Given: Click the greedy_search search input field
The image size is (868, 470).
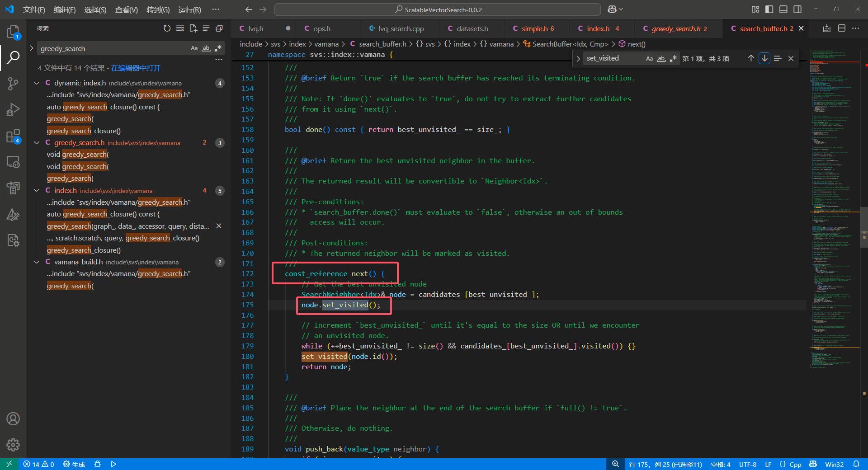Looking at the screenshot, I should pos(113,48).
